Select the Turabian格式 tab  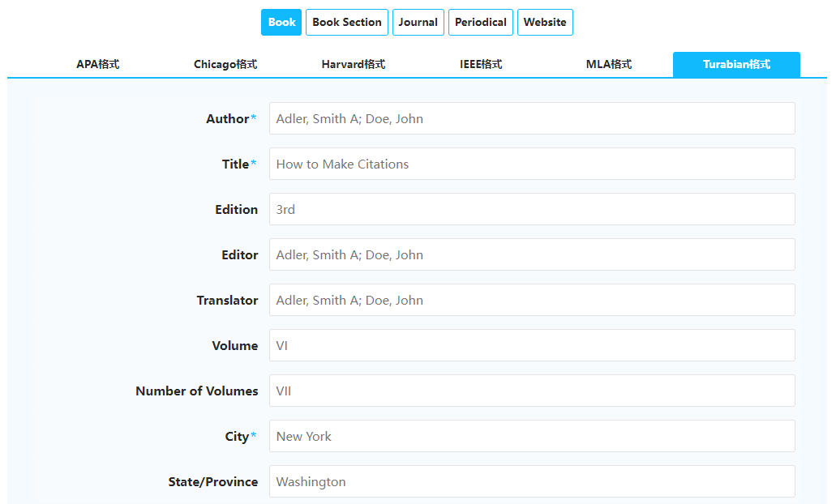[x=736, y=65]
